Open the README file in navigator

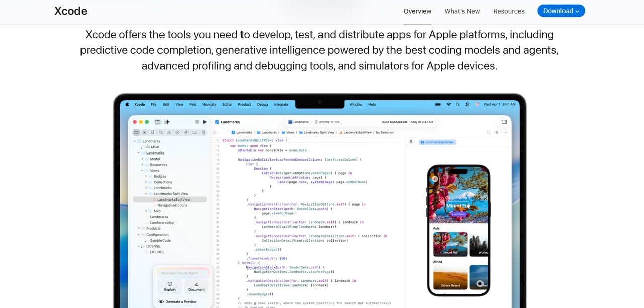[x=153, y=147]
